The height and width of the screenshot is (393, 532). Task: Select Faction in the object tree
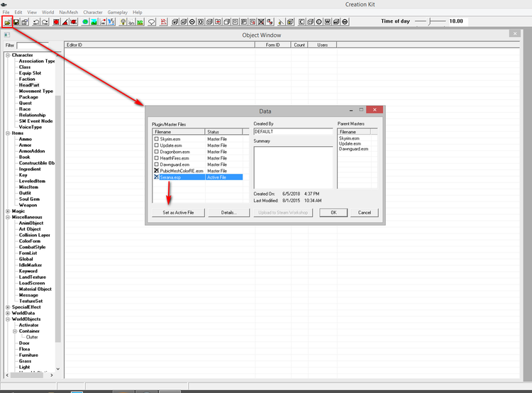point(27,79)
